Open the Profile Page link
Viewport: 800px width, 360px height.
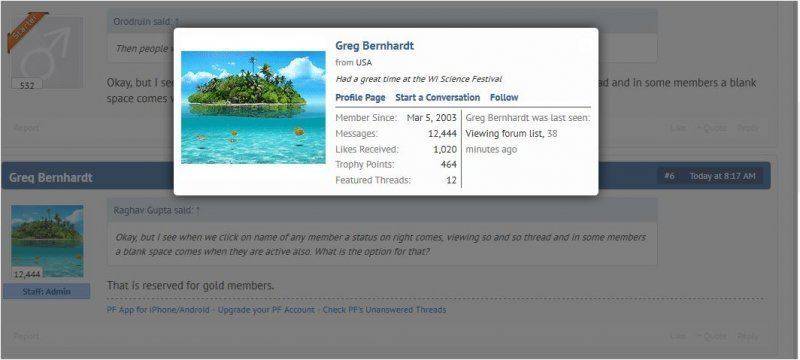pyautogui.click(x=360, y=97)
